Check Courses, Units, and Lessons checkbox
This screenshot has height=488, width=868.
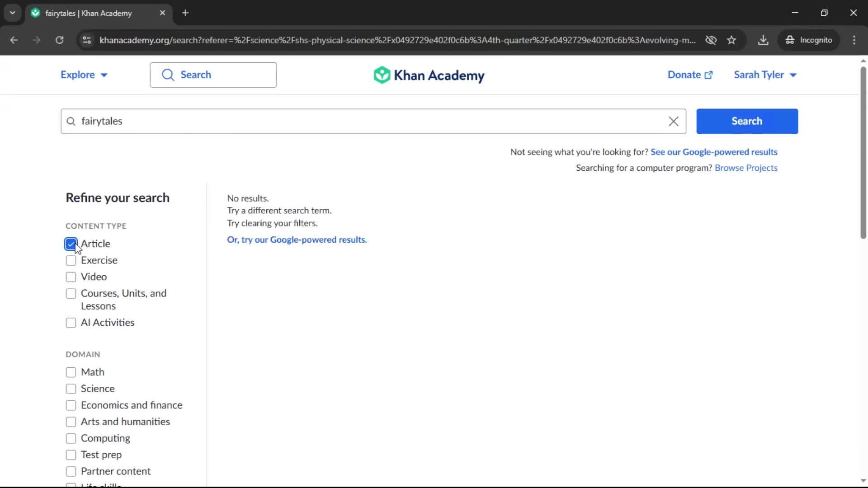(71, 294)
